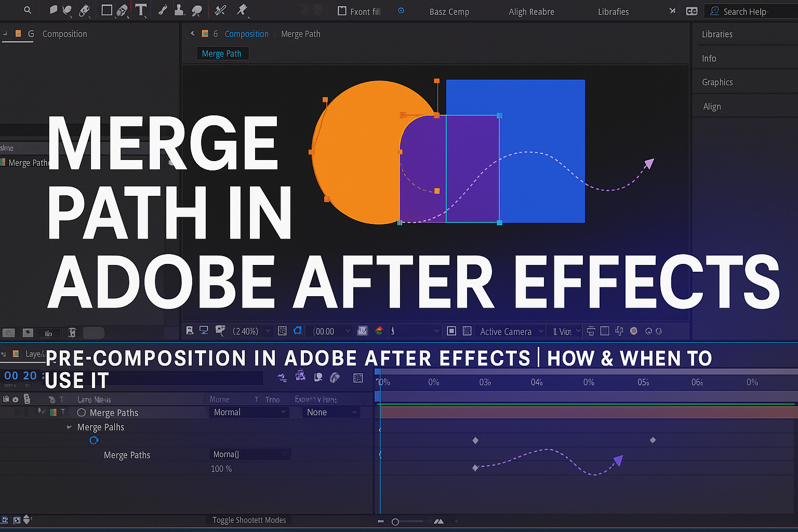Switch to the Librafies workspace

click(613, 11)
